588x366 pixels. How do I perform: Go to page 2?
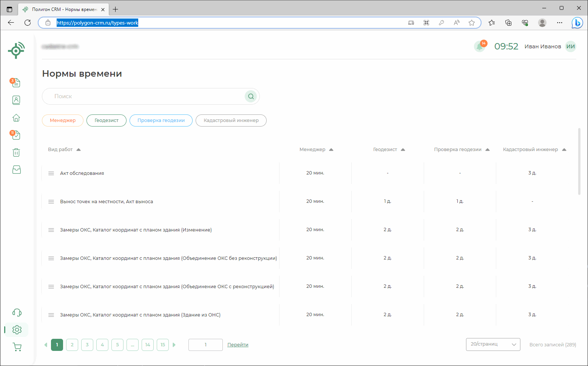tap(72, 345)
